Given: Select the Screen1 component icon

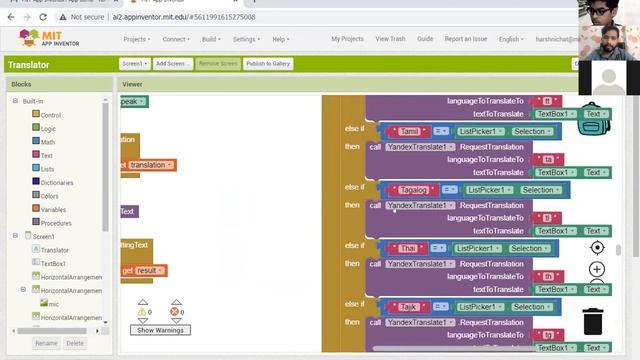Looking at the screenshot, I should (28, 236).
